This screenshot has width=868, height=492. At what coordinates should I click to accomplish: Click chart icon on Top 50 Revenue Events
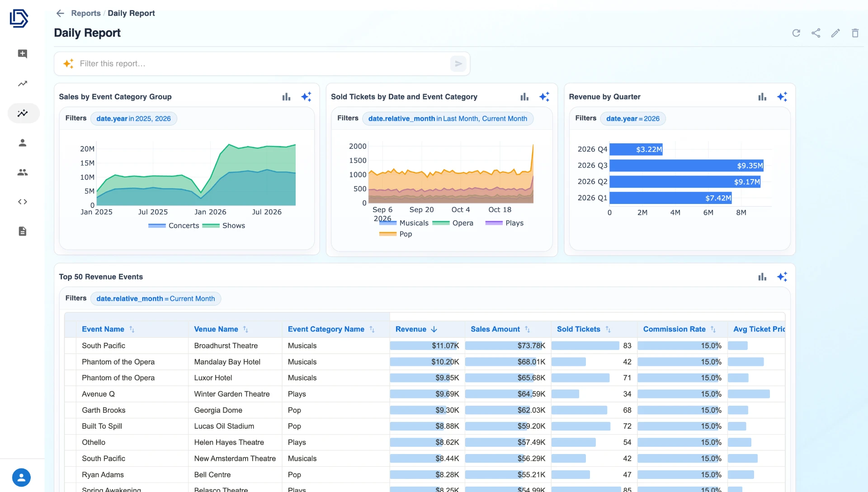pyautogui.click(x=762, y=277)
